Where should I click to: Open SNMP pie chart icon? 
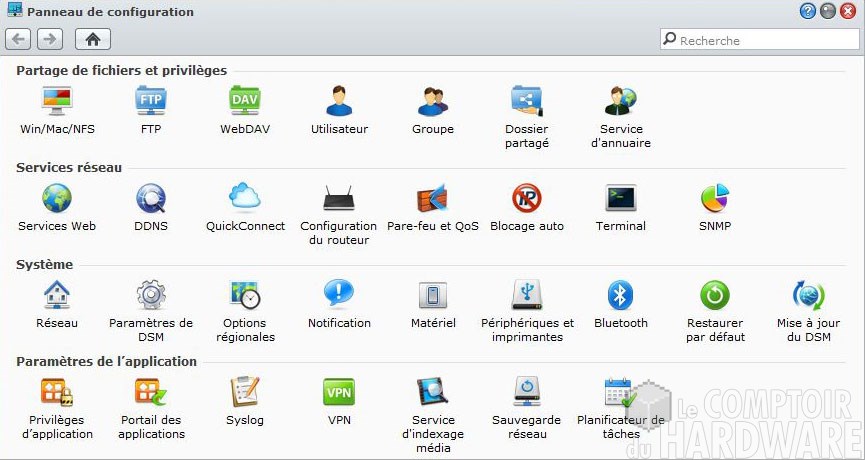click(x=715, y=198)
